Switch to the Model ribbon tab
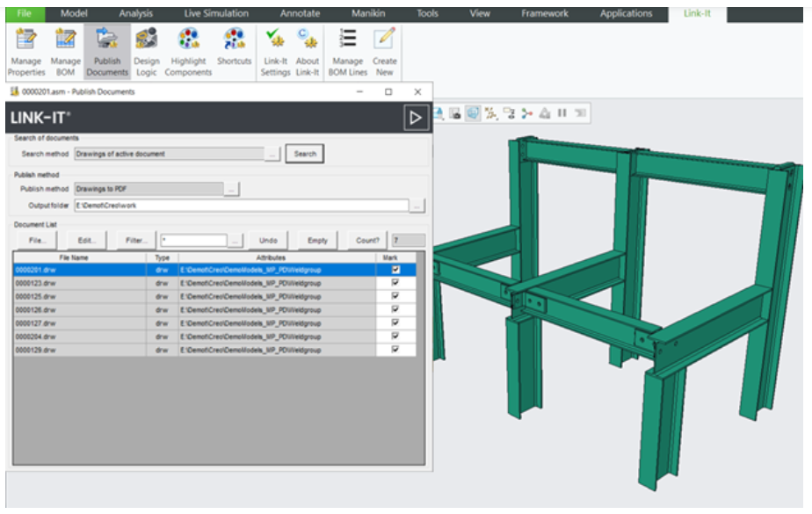Screen dimensions: 812x514 point(74,14)
